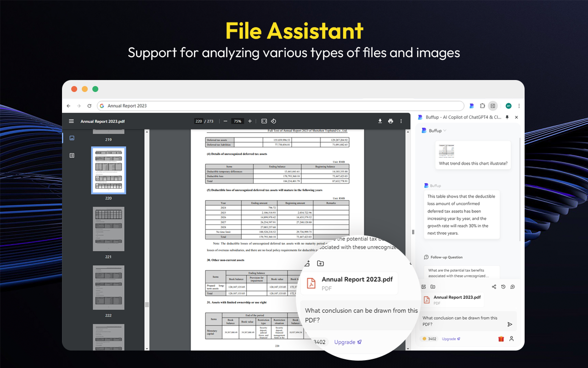Image resolution: width=588 pixels, height=368 pixels.
Task: Click the "30. Other non-current assets" heading
Action: pyautogui.click(x=226, y=260)
